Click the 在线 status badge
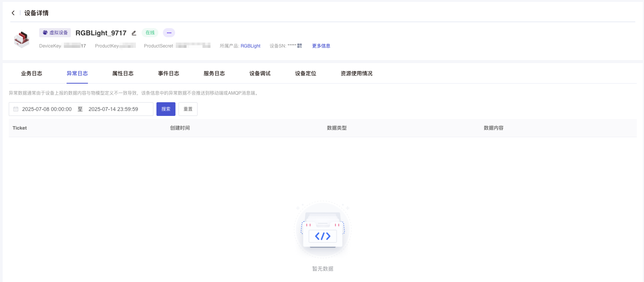This screenshot has height=282, width=644. coord(150,33)
